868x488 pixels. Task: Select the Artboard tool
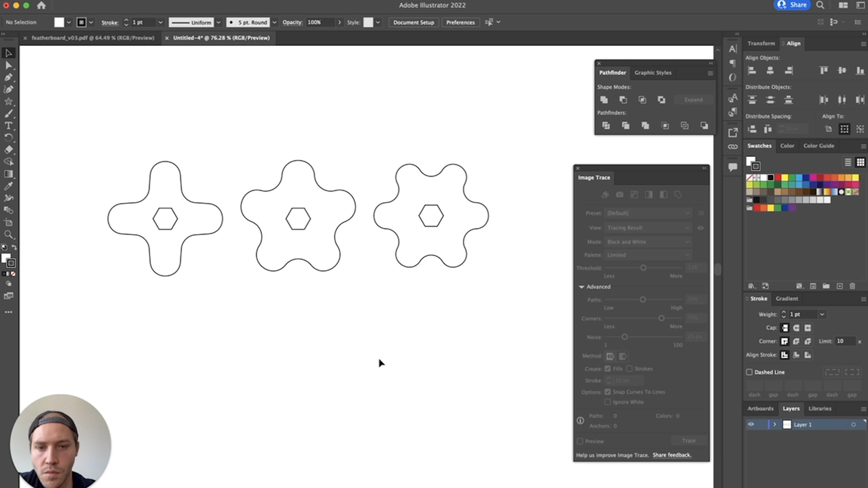(x=8, y=222)
